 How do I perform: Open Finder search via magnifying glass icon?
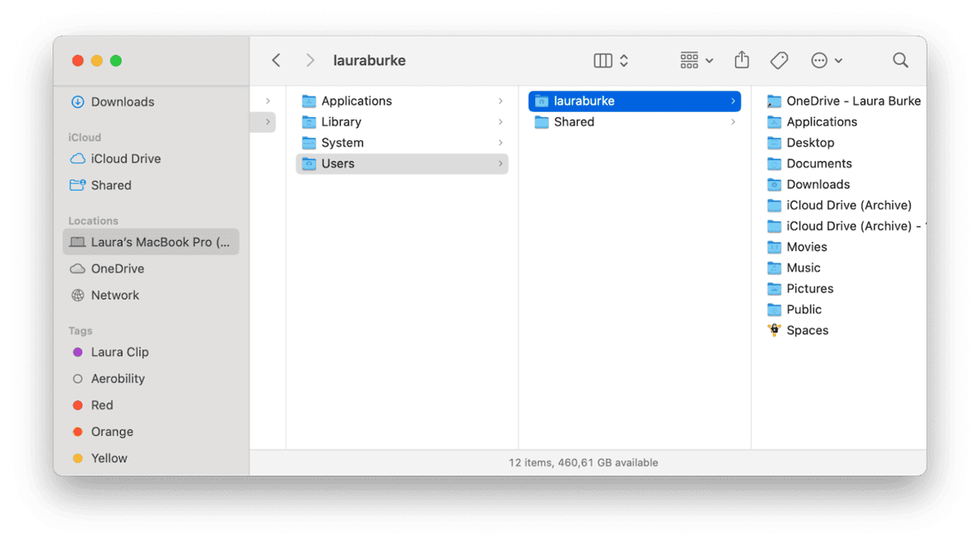click(900, 60)
